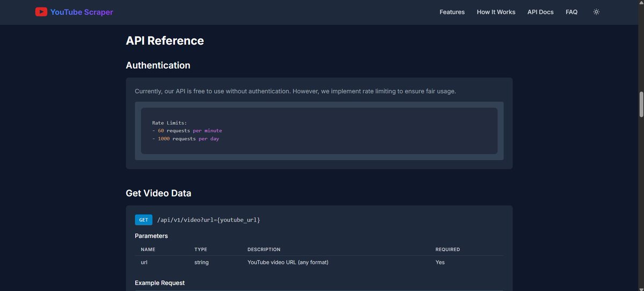644x291 pixels.
Task: Click the 'Yes' required cell
Action: click(x=440, y=263)
